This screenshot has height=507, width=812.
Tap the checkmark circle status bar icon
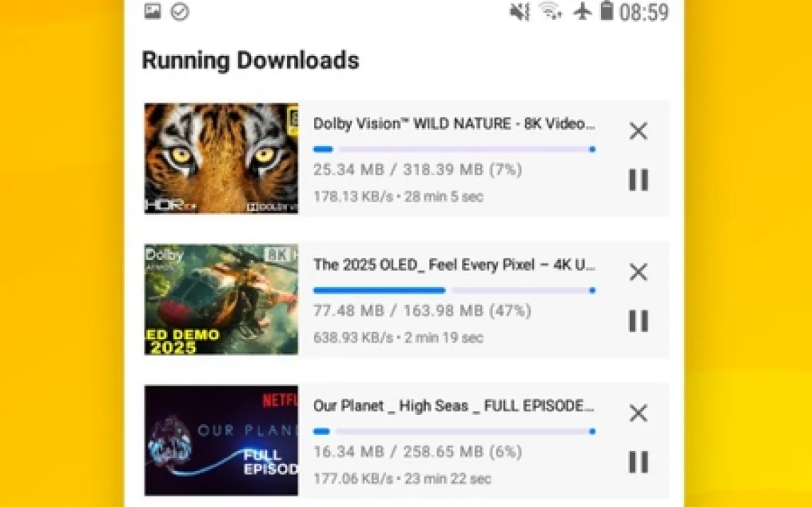pyautogui.click(x=180, y=11)
